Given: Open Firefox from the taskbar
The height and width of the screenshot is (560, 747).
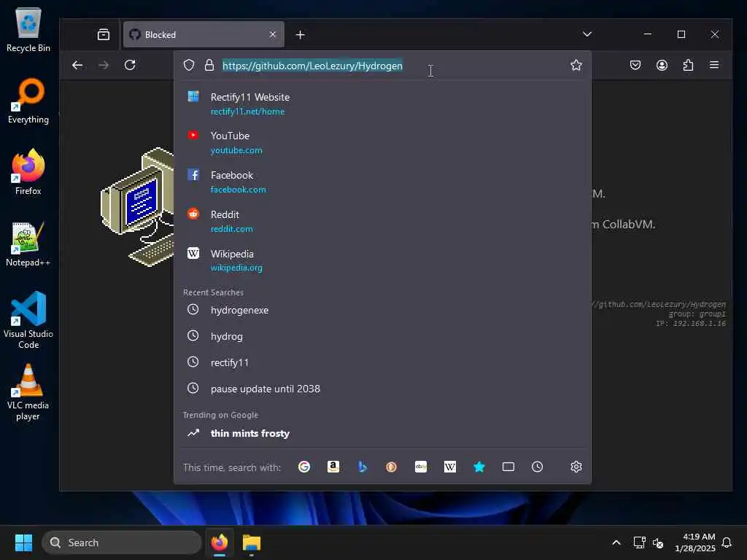Looking at the screenshot, I should (x=220, y=542).
